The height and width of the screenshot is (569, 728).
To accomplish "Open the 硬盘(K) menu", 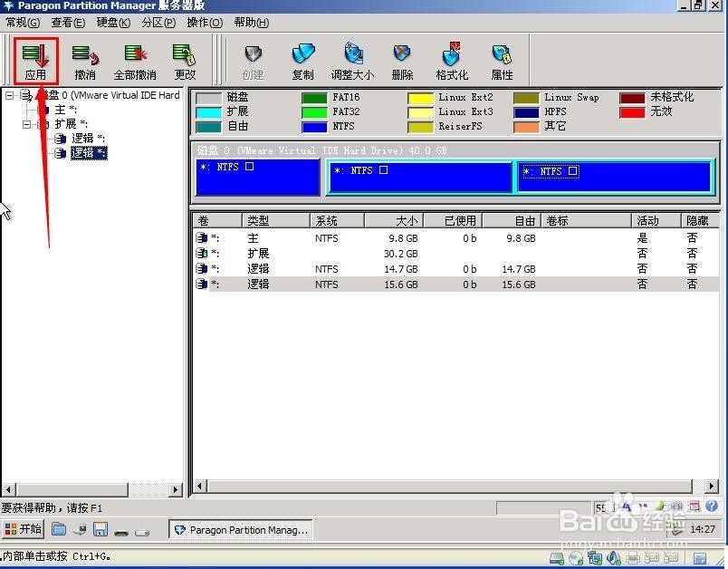I will [x=113, y=23].
